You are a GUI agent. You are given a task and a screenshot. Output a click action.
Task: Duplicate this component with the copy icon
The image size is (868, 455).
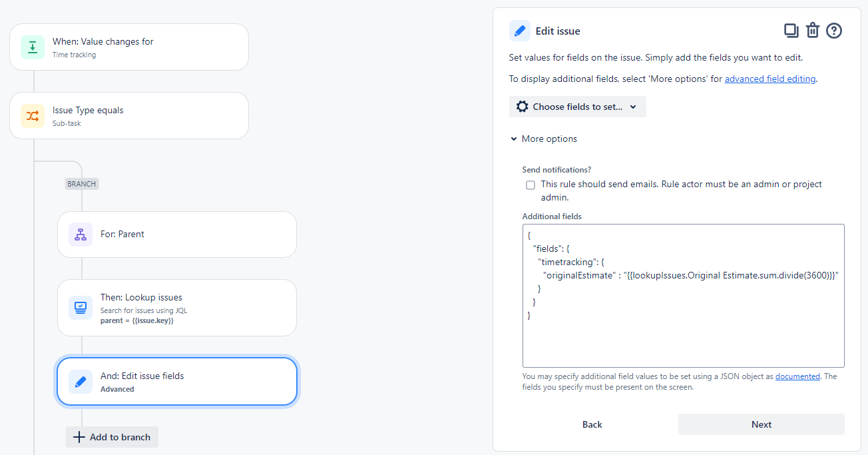(791, 30)
